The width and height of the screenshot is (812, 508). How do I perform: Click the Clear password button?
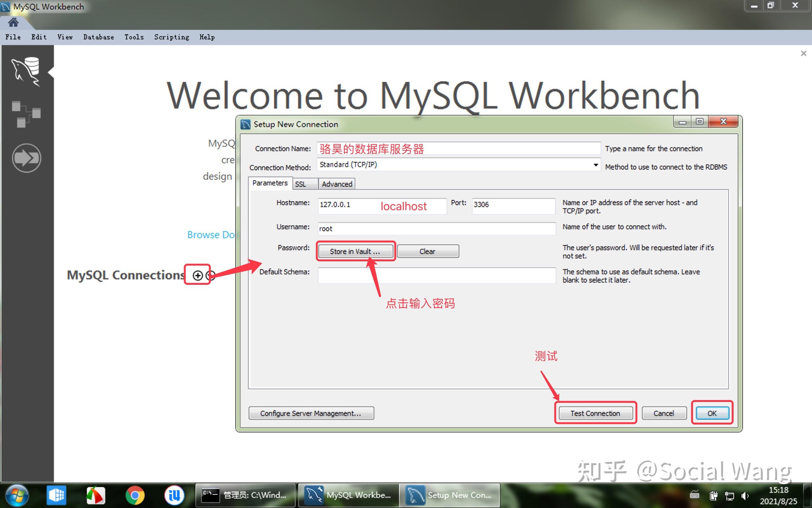coord(428,251)
